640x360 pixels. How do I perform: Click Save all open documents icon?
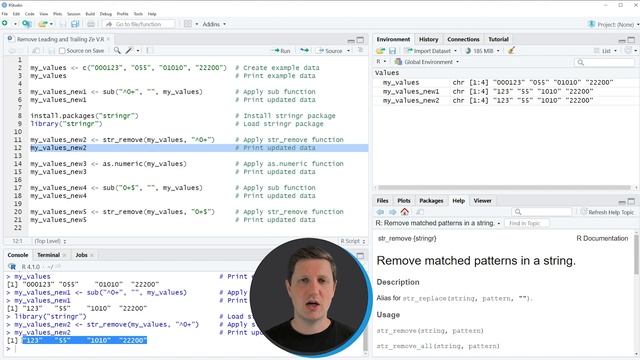coord(75,24)
